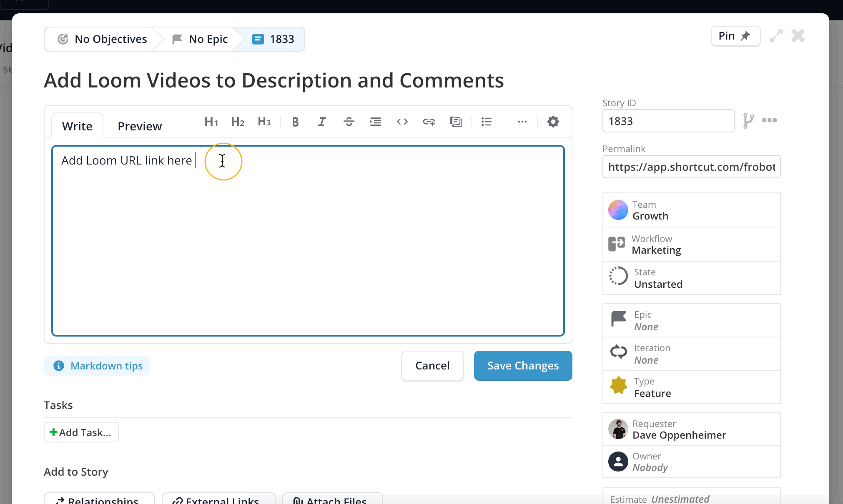Cancel description edits
The image size is (843, 504).
[432, 366]
